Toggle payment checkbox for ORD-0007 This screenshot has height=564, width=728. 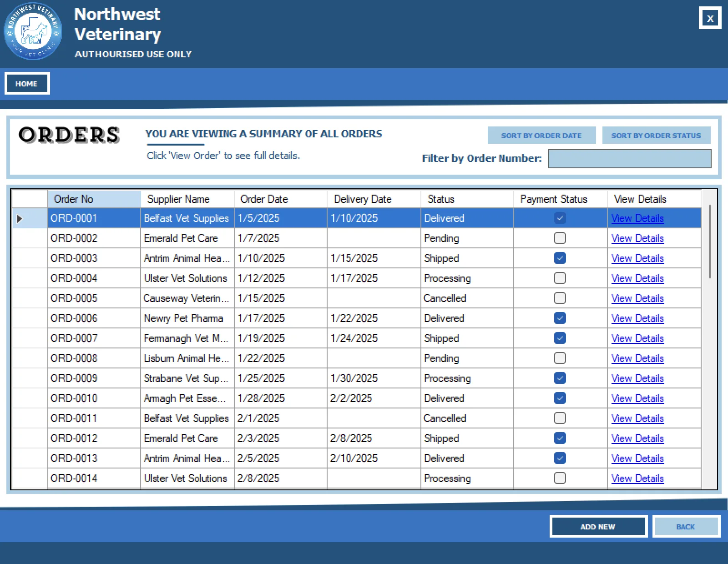coord(560,338)
